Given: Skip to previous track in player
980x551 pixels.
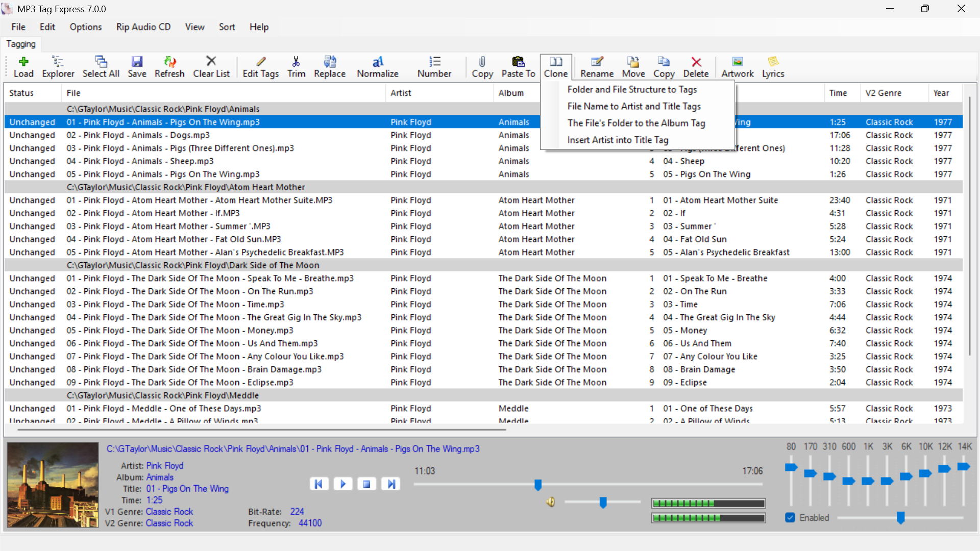Looking at the screenshot, I should click(319, 484).
